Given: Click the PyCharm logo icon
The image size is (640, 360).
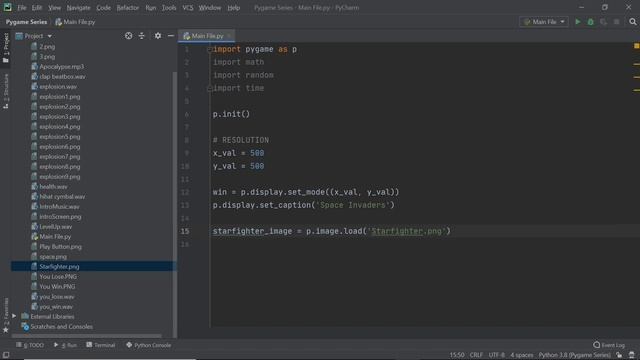Looking at the screenshot, I should [x=7, y=7].
